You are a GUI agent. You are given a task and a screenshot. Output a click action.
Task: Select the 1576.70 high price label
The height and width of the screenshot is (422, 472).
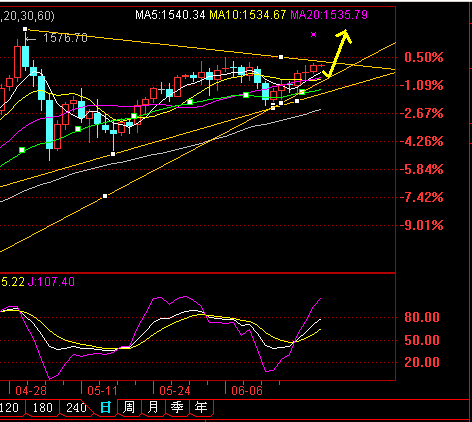(x=65, y=38)
